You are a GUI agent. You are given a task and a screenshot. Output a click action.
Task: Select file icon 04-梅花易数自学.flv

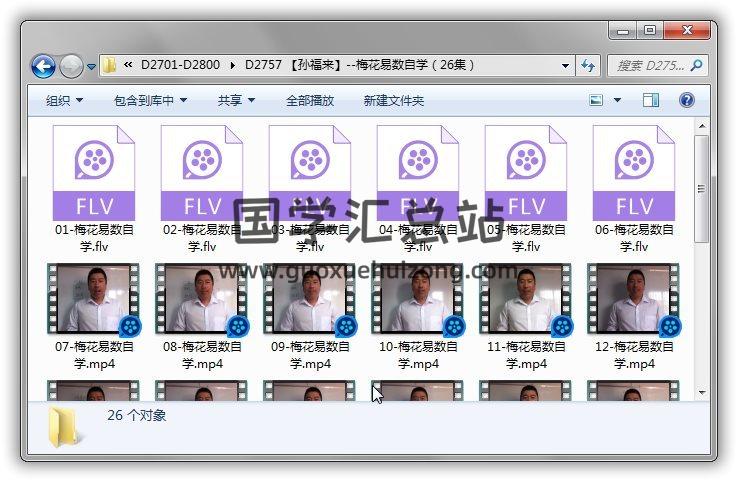(x=417, y=172)
